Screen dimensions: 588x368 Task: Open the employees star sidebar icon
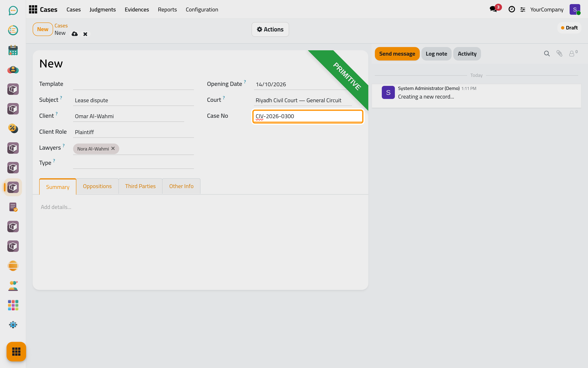coord(13,286)
